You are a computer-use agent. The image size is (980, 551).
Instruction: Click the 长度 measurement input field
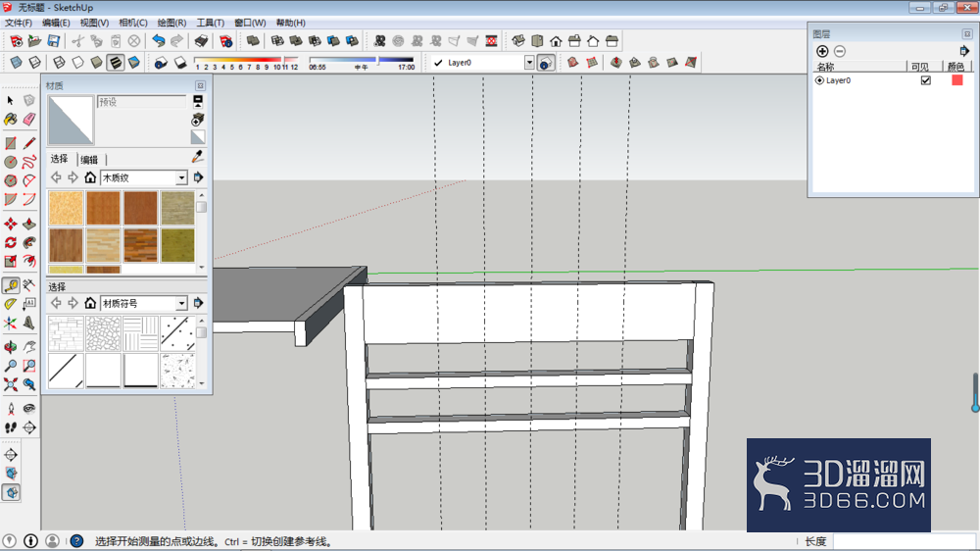pyautogui.click(x=904, y=541)
